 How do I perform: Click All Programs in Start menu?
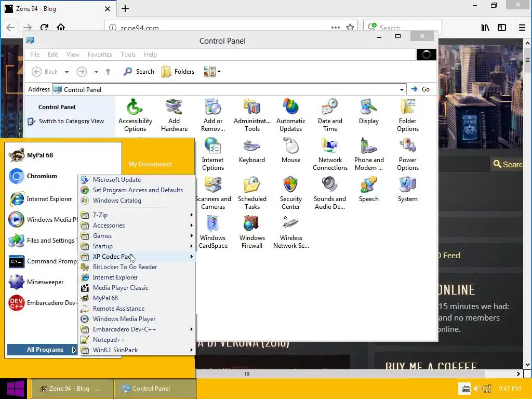42,350
